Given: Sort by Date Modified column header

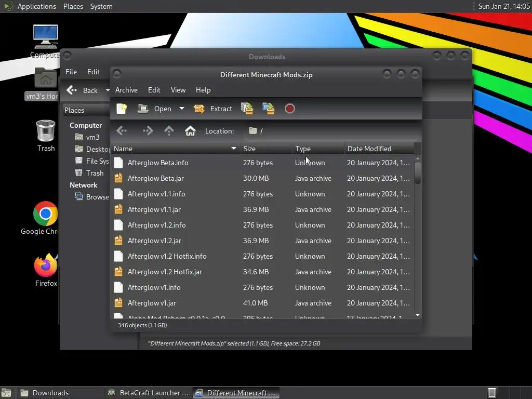Looking at the screenshot, I should coord(379,149).
